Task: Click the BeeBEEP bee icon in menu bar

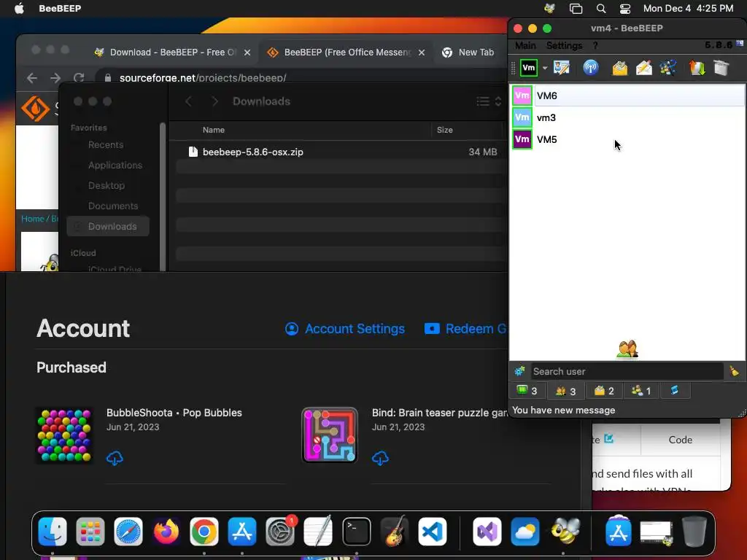Action: pos(550,8)
